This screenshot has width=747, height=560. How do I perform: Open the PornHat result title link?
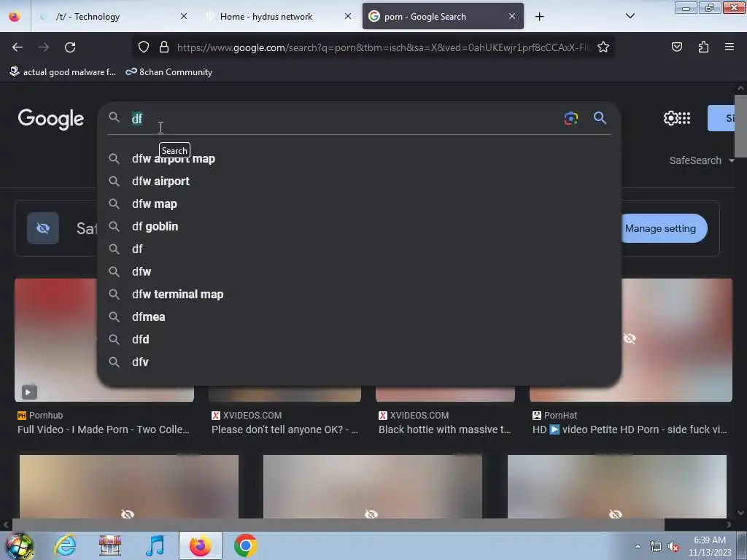click(630, 429)
